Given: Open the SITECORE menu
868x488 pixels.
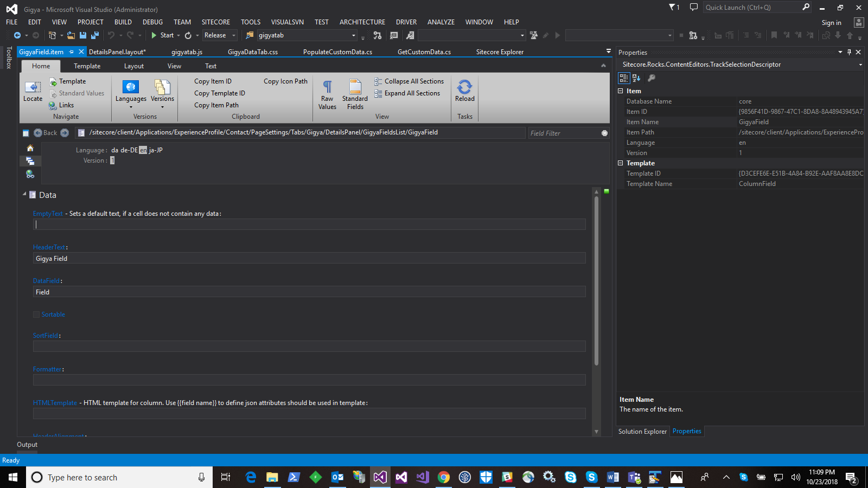Looking at the screenshot, I should coord(216,22).
